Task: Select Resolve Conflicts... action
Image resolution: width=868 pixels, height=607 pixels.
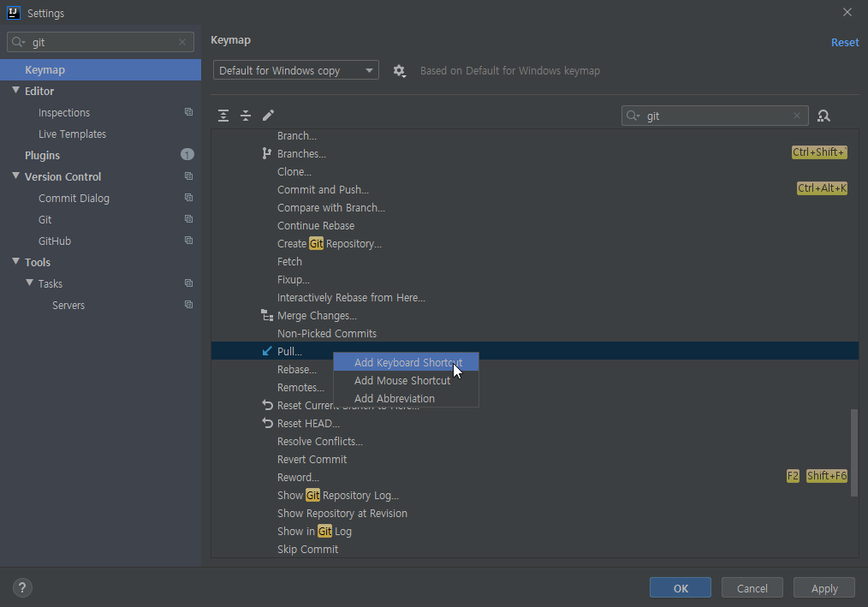Action: coord(535,442)
